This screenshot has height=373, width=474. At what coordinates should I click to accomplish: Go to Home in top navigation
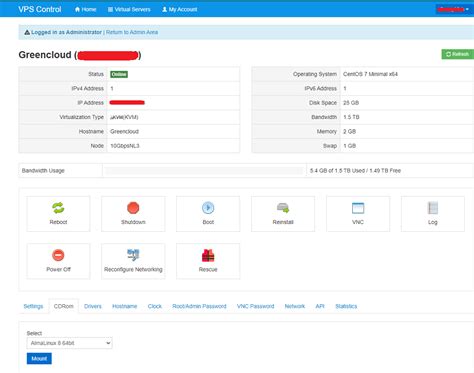pos(86,9)
